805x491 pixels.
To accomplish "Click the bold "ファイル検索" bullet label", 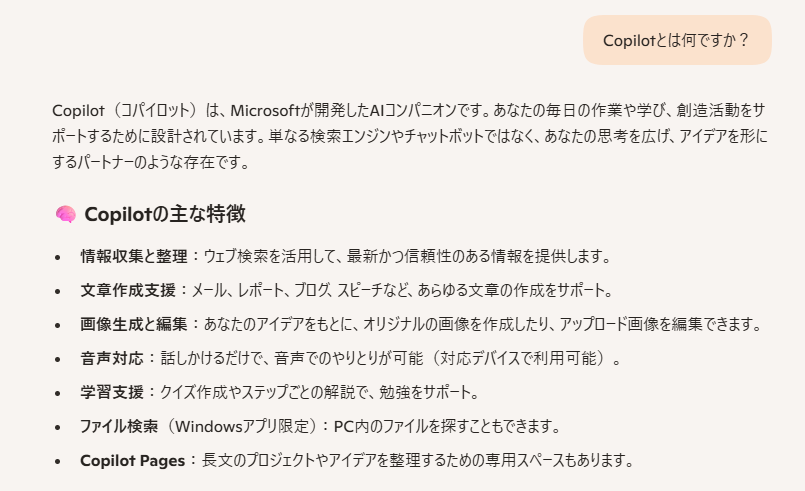I will click(119, 426).
